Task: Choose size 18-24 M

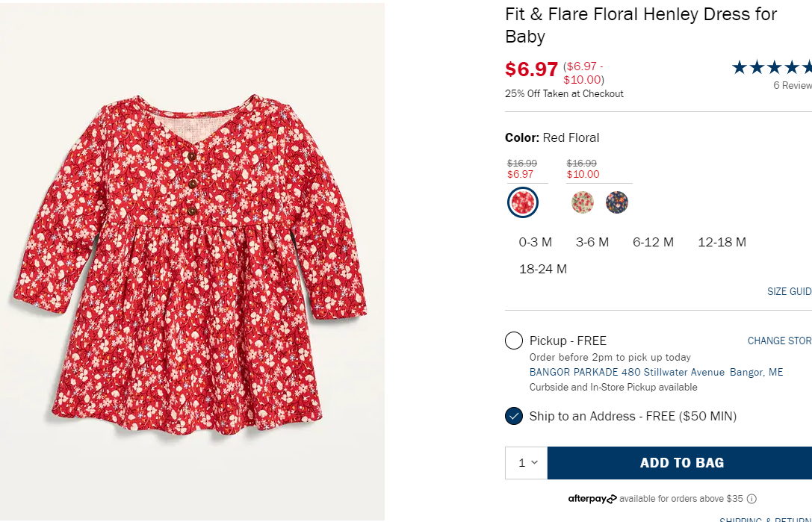Action: (x=543, y=269)
